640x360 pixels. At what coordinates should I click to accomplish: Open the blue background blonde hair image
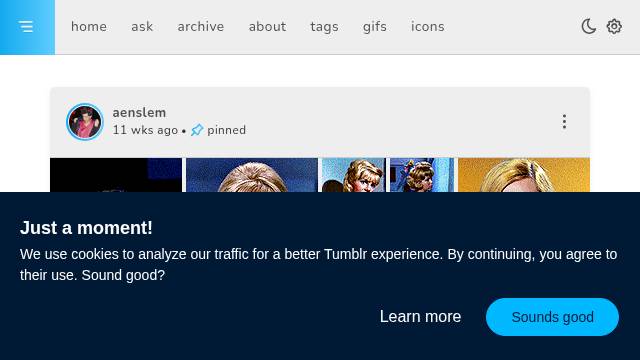(x=252, y=175)
